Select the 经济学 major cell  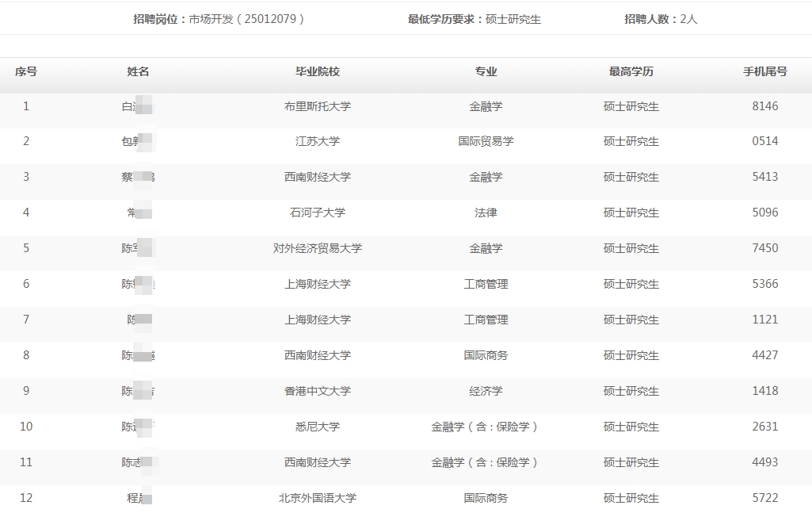(486, 391)
